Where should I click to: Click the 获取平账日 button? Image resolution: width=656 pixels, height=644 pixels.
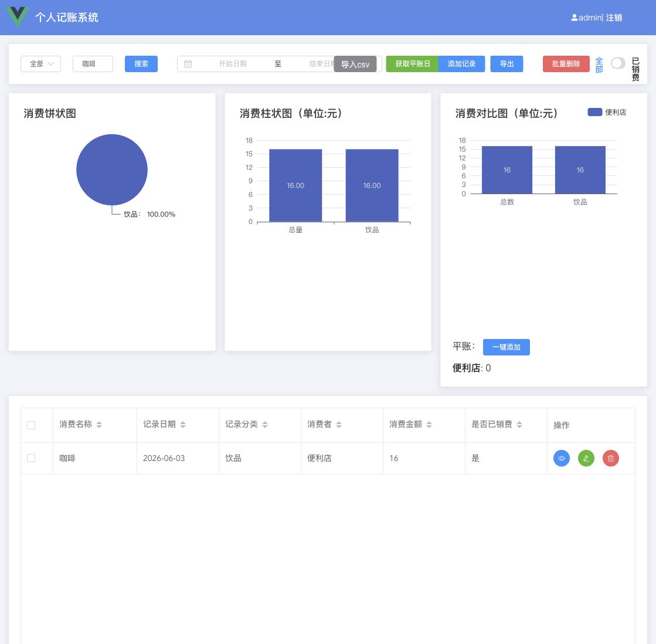click(x=412, y=64)
